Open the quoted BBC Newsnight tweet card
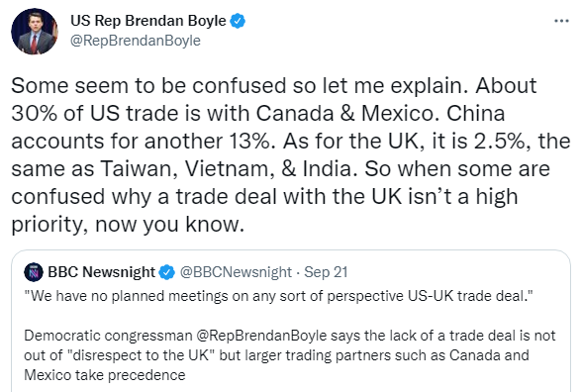The width and height of the screenshot is (581, 392). coord(291,322)
